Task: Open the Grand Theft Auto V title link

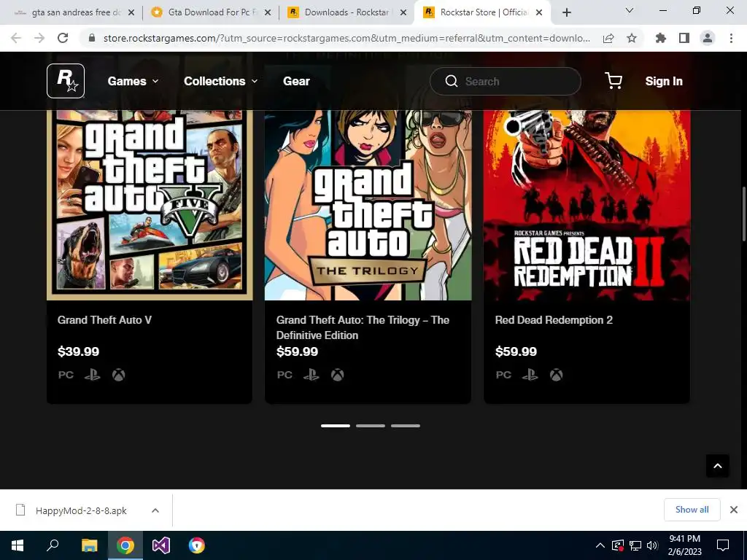Action: pyautogui.click(x=105, y=320)
